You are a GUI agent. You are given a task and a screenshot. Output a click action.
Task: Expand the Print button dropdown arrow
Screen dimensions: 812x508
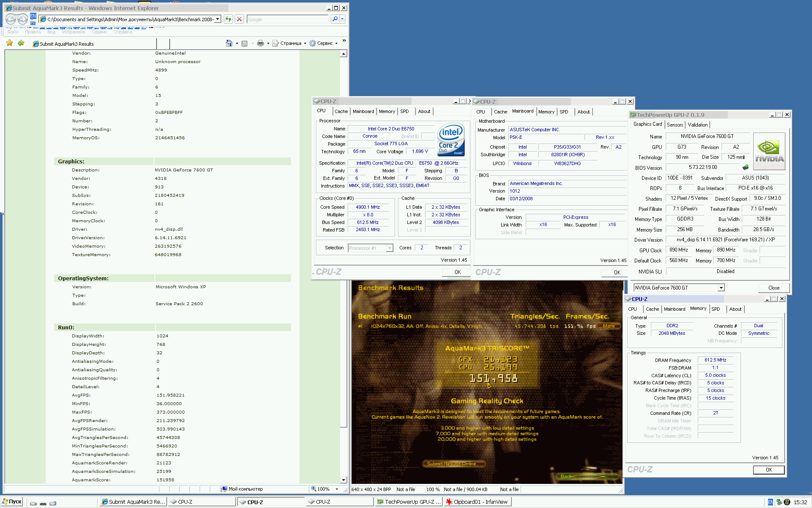[268, 43]
